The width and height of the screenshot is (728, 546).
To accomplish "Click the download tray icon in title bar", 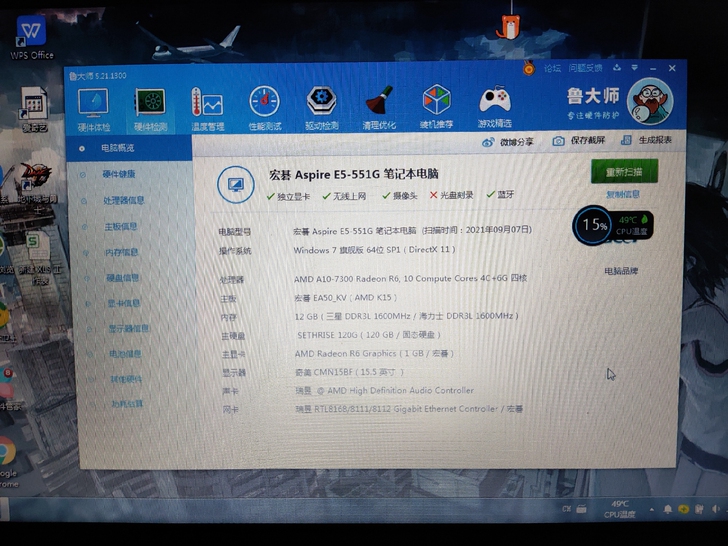I will [617, 68].
